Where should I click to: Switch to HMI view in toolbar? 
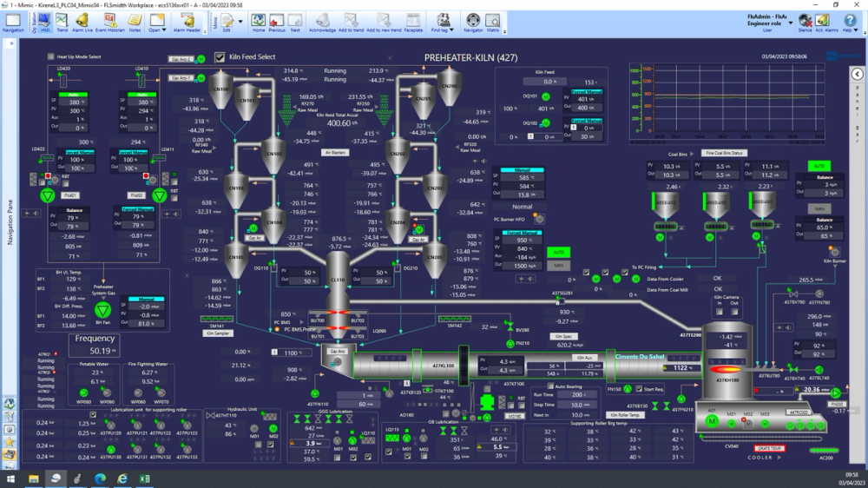point(45,23)
